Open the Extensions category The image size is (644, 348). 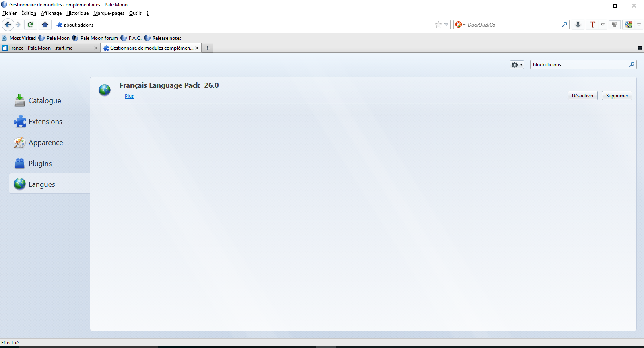pos(50,122)
